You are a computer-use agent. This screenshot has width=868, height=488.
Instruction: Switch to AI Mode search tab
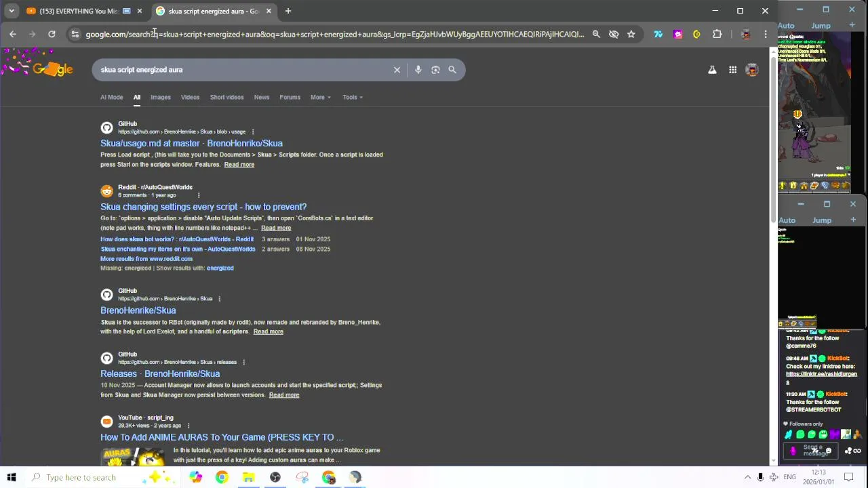112,97
